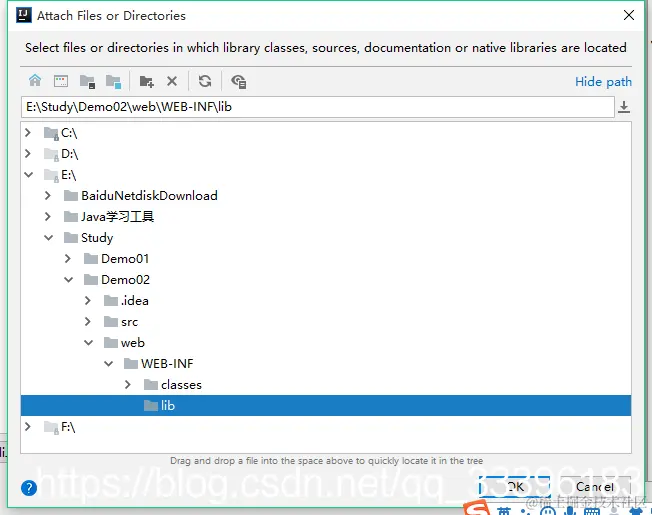Expand the F:\ drive node
The height and width of the screenshot is (515, 652).
tap(28, 426)
